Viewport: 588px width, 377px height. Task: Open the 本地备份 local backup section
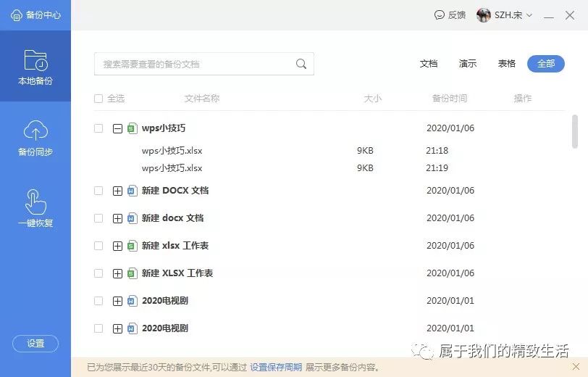(x=35, y=67)
